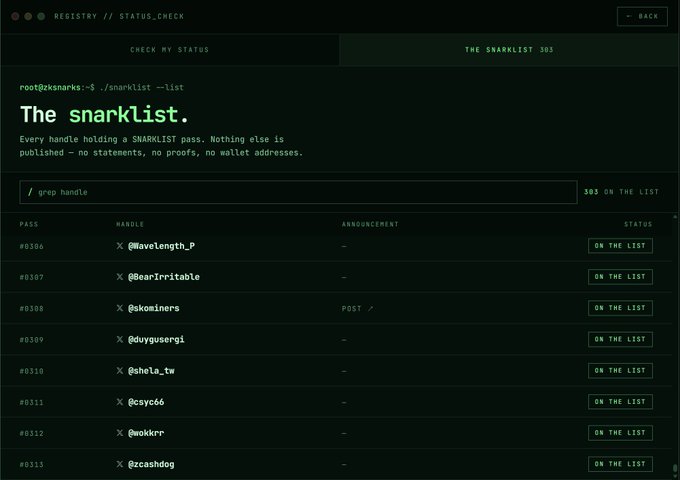Click the X icon beside @duygusergi
The width and height of the screenshot is (680, 480).
(120, 339)
